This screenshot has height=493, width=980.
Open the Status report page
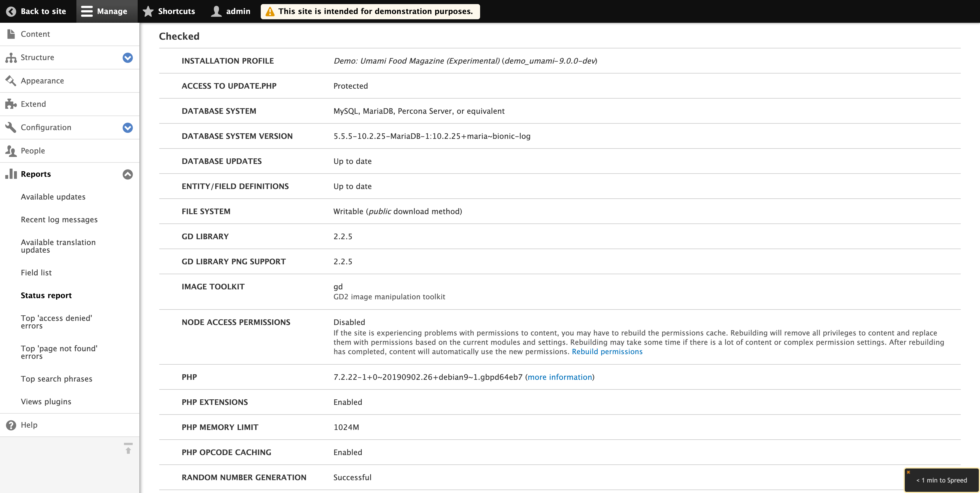coord(46,296)
